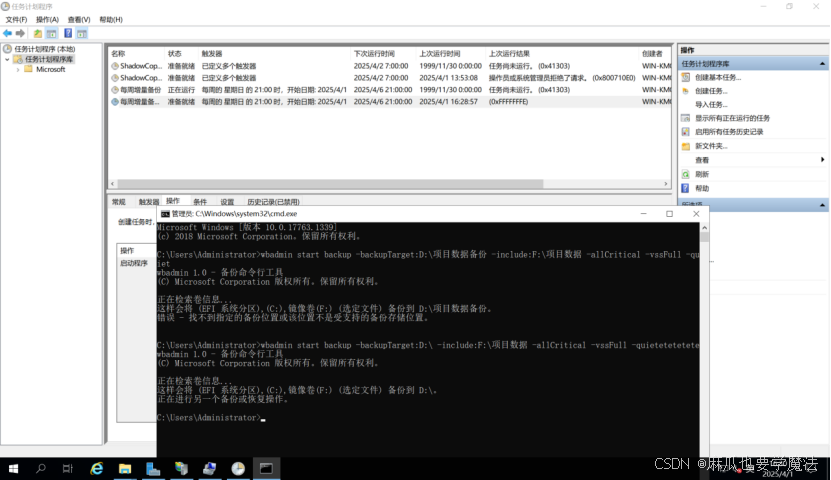Click the 创建任务 icon in the actions pane
Screen dimensions: 831x480
tap(685, 91)
